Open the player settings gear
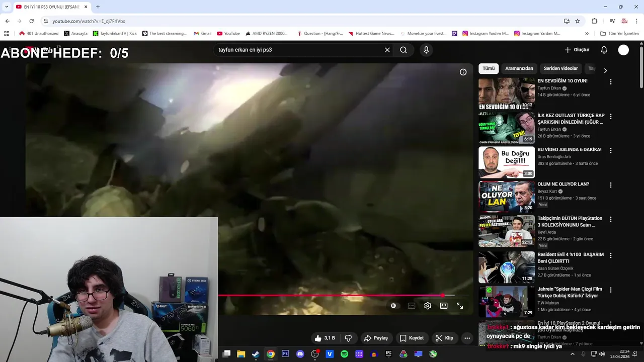The height and width of the screenshot is (362, 644). click(428, 306)
